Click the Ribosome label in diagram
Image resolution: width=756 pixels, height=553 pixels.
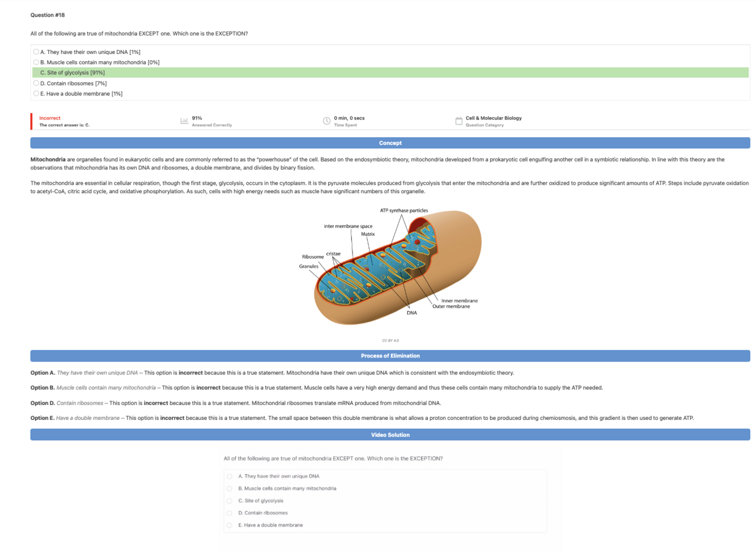[x=313, y=257]
